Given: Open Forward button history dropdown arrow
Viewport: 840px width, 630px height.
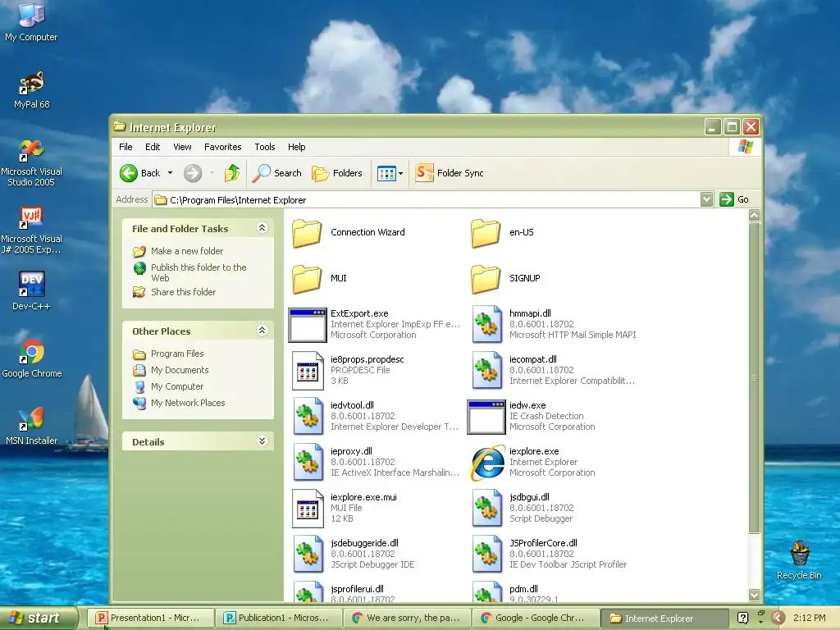Looking at the screenshot, I should click(212, 173).
